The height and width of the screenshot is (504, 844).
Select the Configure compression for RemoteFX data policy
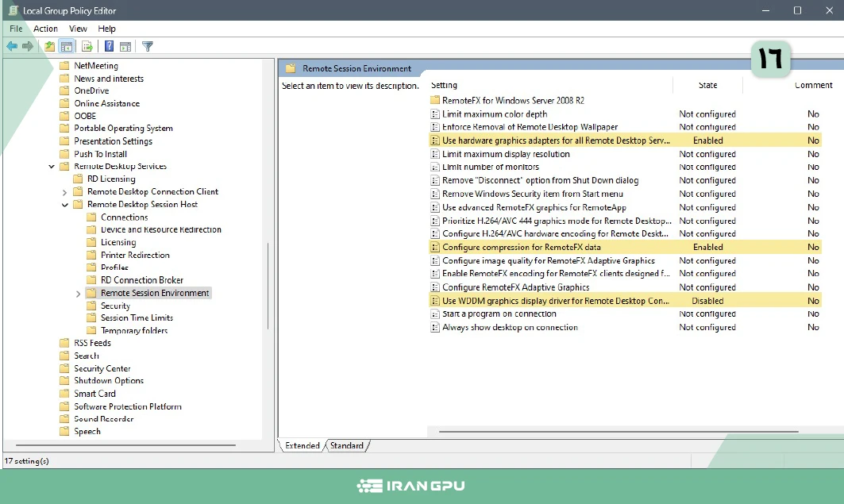521,247
